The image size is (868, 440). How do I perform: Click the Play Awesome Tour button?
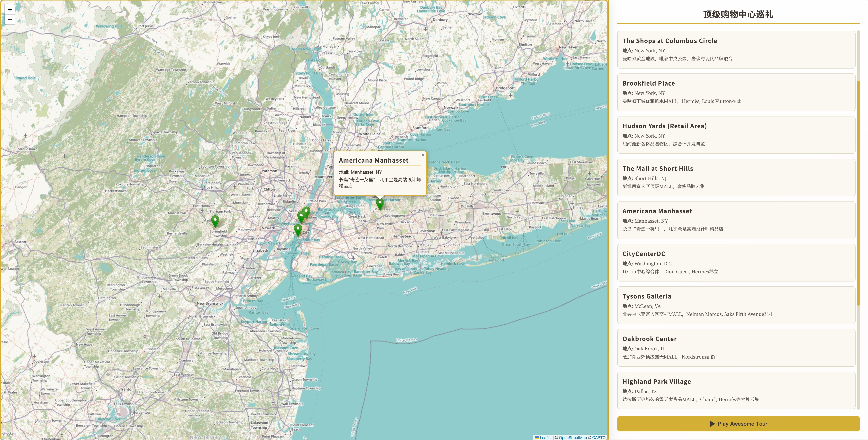738,423
